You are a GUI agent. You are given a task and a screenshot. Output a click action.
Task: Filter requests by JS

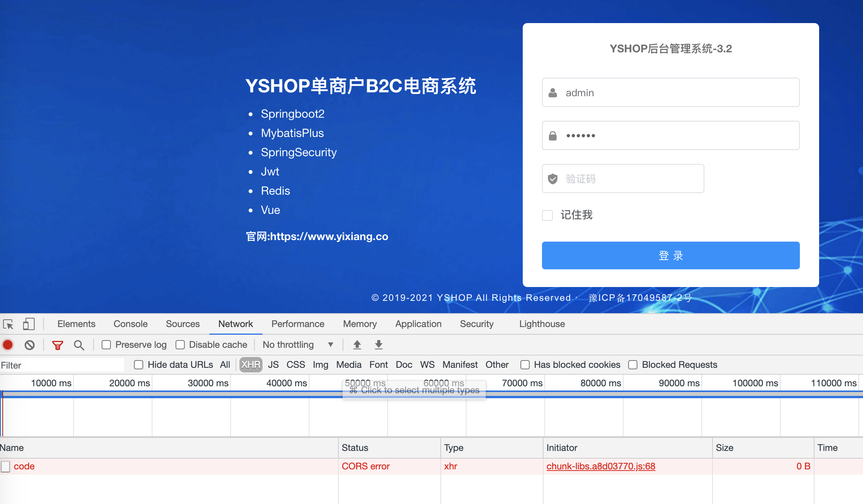273,365
